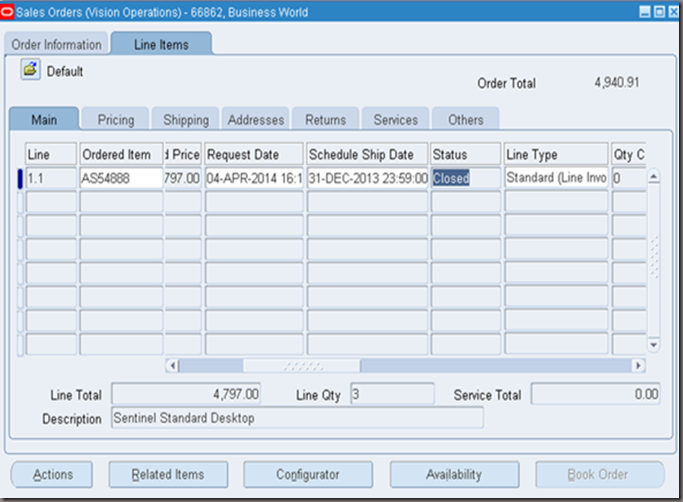
Task: Click the Request Date column header
Action: (x=254, y=154)
